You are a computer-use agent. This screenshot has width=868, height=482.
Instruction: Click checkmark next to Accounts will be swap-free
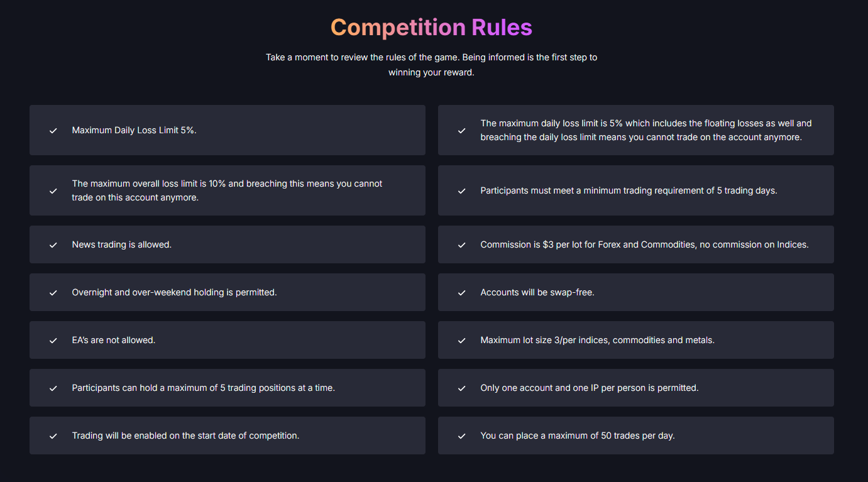click(x=462, y=293)
